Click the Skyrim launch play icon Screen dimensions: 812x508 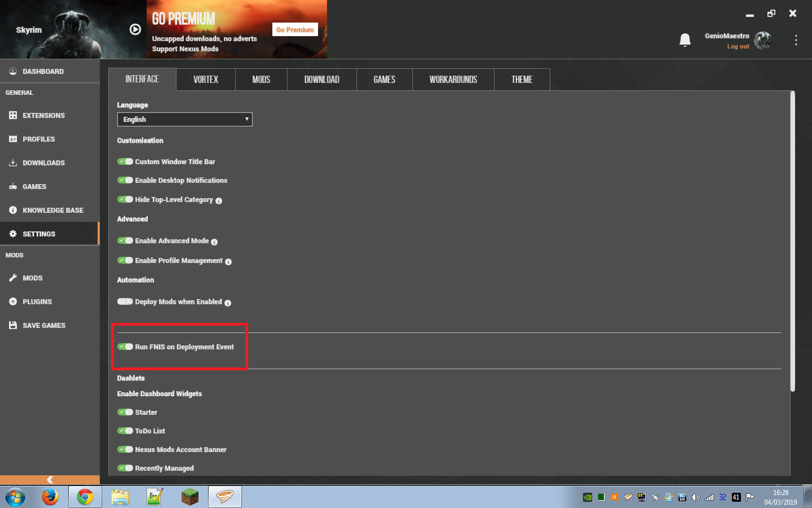135,29
